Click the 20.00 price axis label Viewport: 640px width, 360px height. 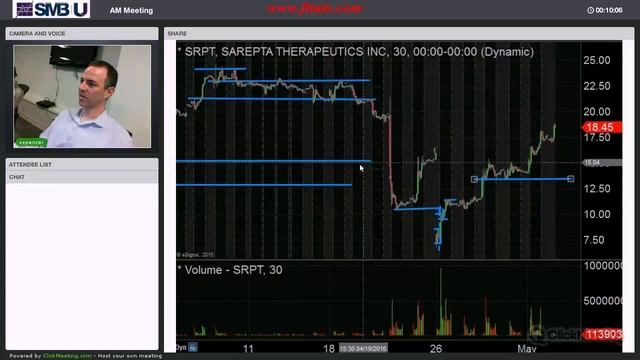597,112
